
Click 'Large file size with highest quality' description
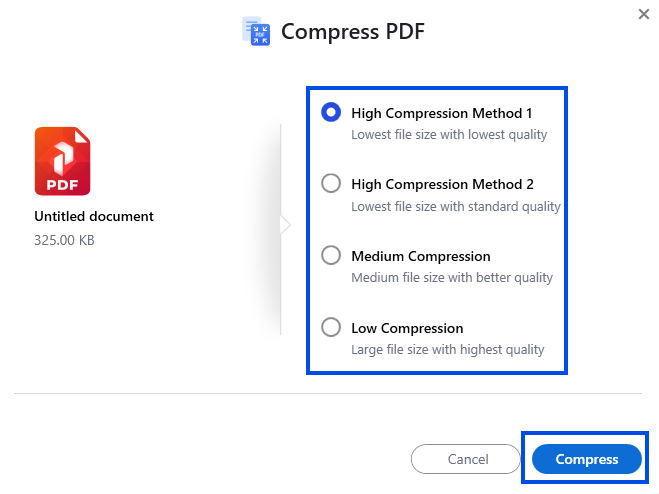point(448,350)
